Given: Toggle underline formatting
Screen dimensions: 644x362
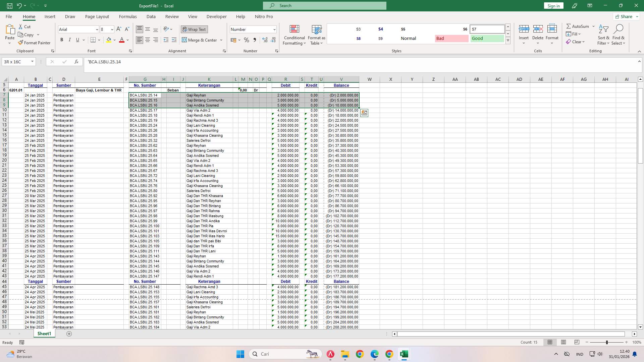Looking at the screenshot, I should pos(77,40).
